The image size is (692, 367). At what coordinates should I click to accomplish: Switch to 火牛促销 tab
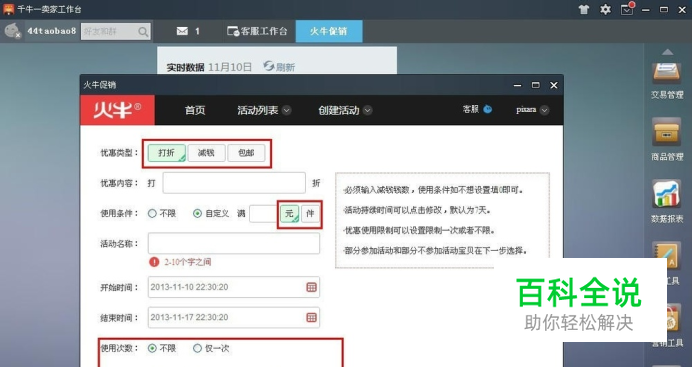[x=329, y=31]
